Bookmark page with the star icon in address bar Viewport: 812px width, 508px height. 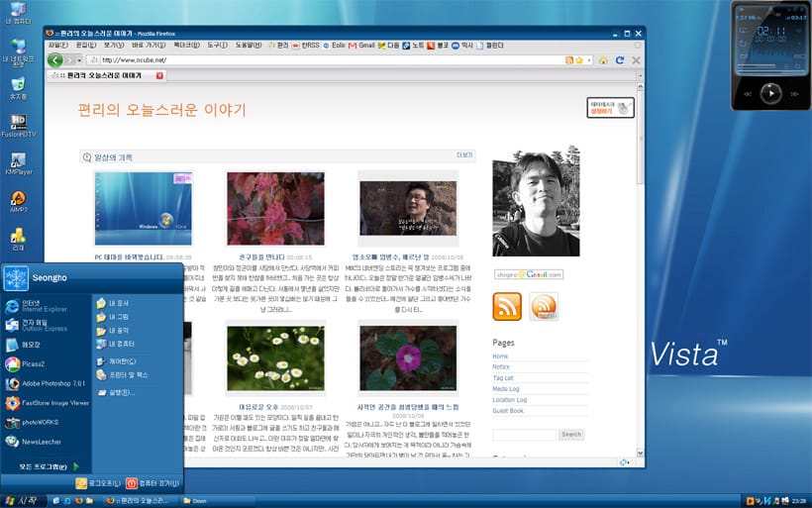[579, 59]
